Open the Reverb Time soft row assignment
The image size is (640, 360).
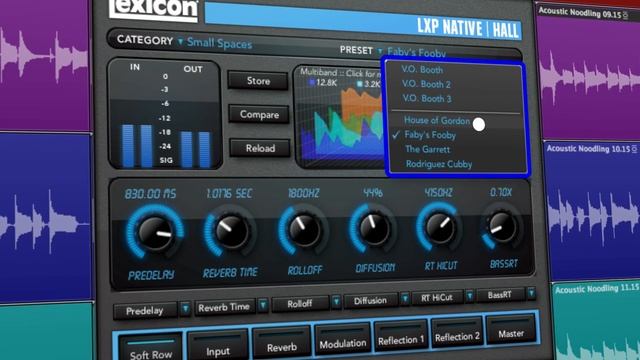pyautogui.click(x=224, y=307)
